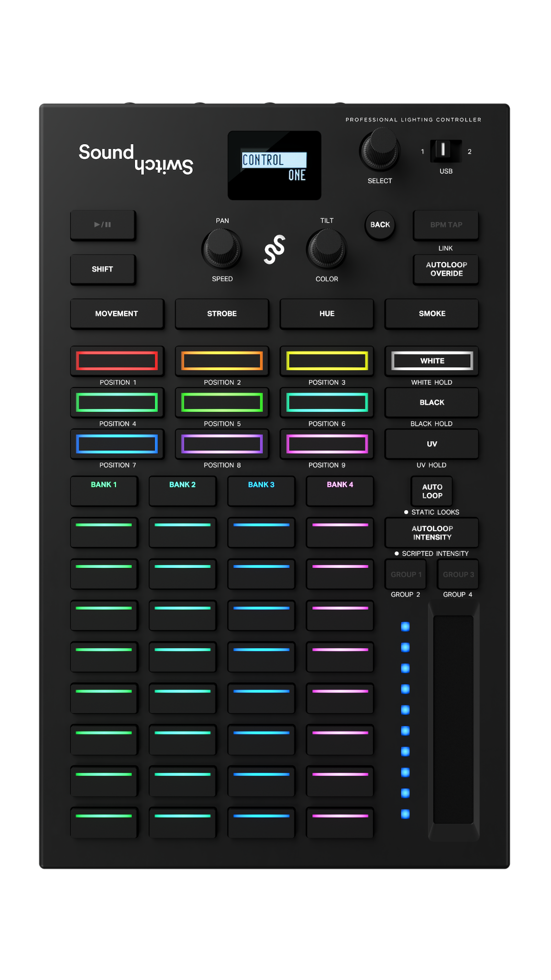Trigger fourth green pad in BANK 1 column
This screenshot has width=551, height=980.
coord(104,657)
